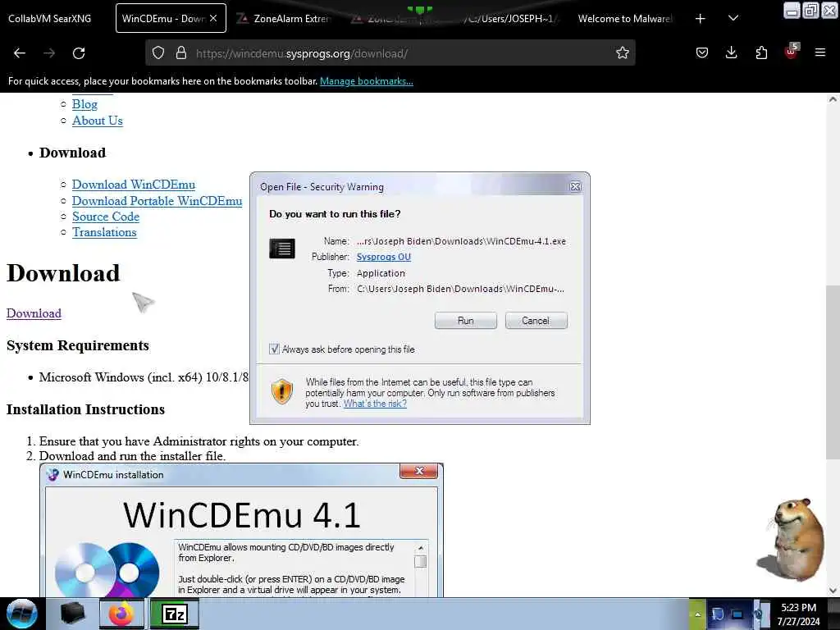Click the security shield warning icon
Viewport: 840px width, 630px height.
click(282, 391)
